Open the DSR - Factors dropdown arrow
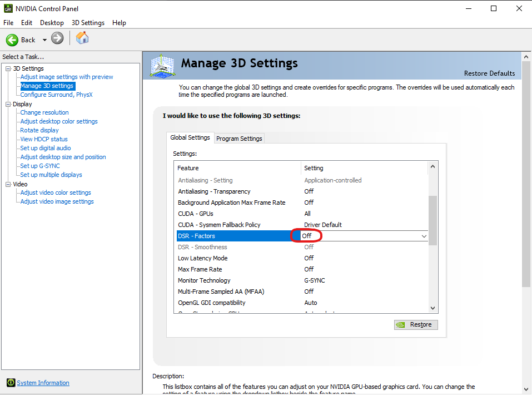 tap(424, 236)
